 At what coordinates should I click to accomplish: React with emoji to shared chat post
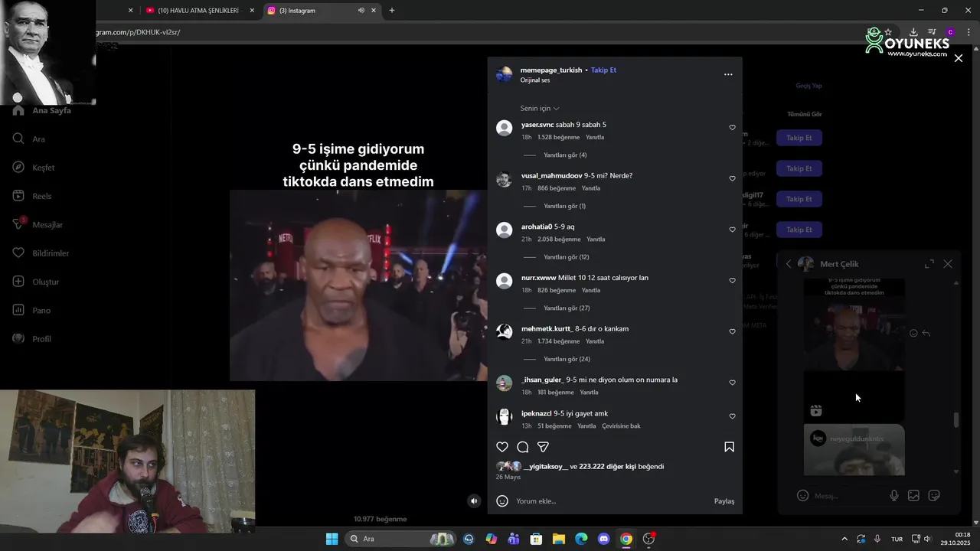(913, 333)
